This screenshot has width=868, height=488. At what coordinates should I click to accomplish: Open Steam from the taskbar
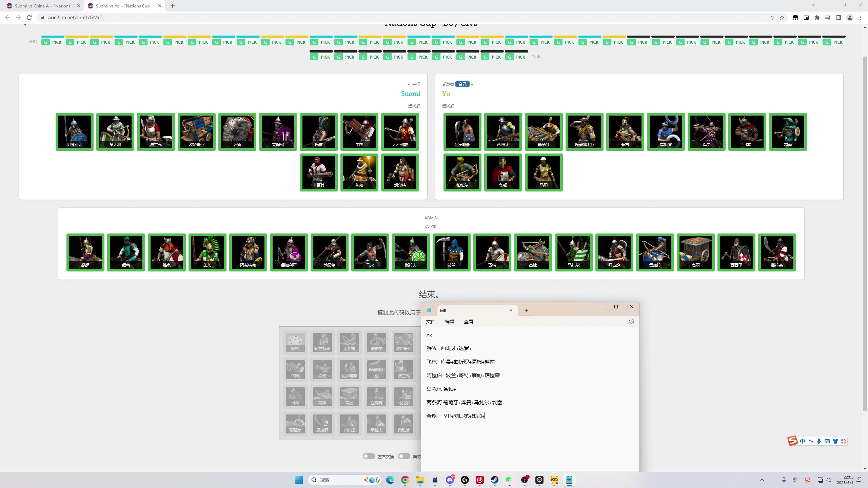tap(494, 480)
